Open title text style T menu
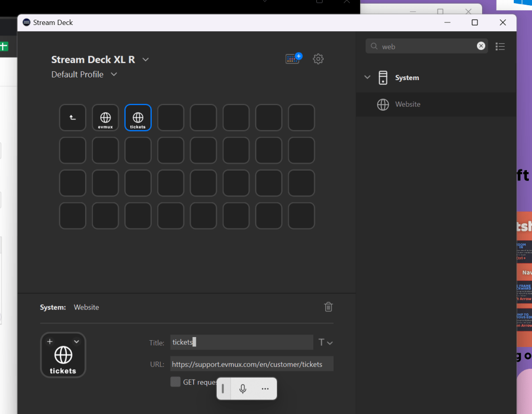The height and width of the screenshot is (414, 532). point(325,342)
